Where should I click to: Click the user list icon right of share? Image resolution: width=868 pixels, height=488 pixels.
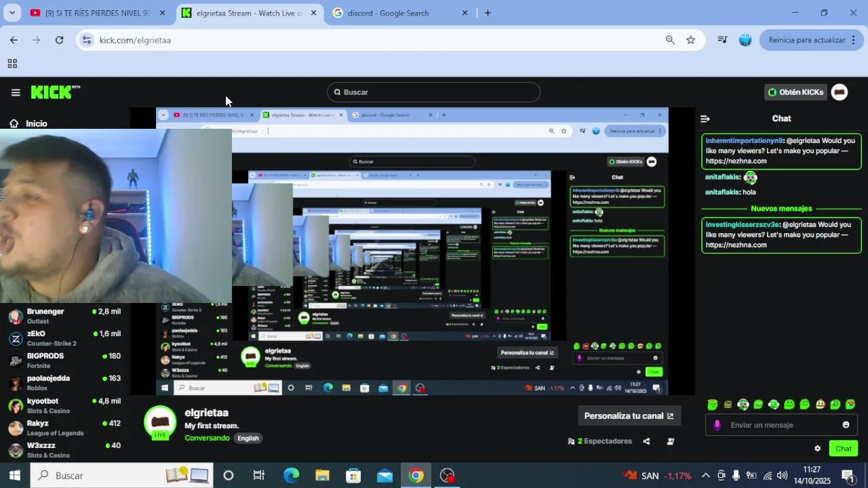(x=671, y=441)
